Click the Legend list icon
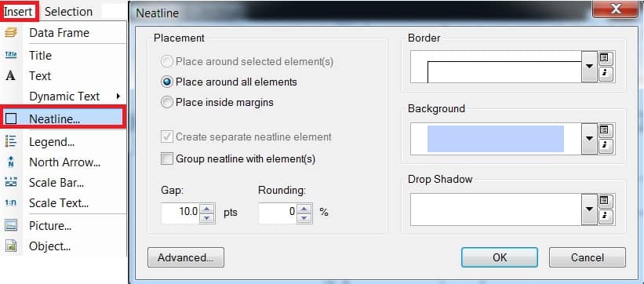 click(11, 142)
